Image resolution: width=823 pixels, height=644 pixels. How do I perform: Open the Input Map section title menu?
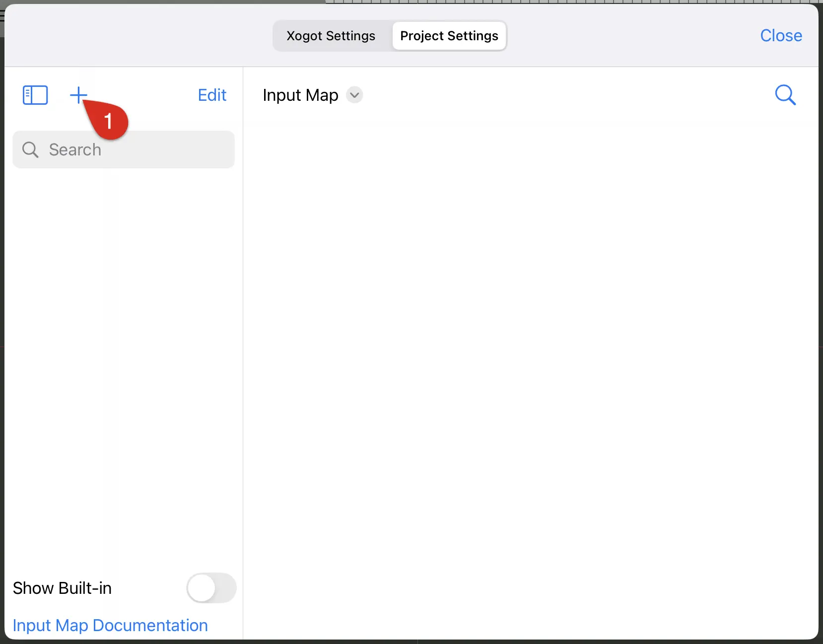click(300, 95)
